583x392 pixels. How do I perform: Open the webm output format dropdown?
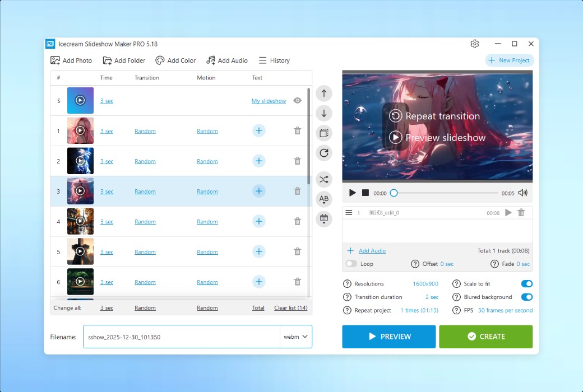[x=295, y=337]
